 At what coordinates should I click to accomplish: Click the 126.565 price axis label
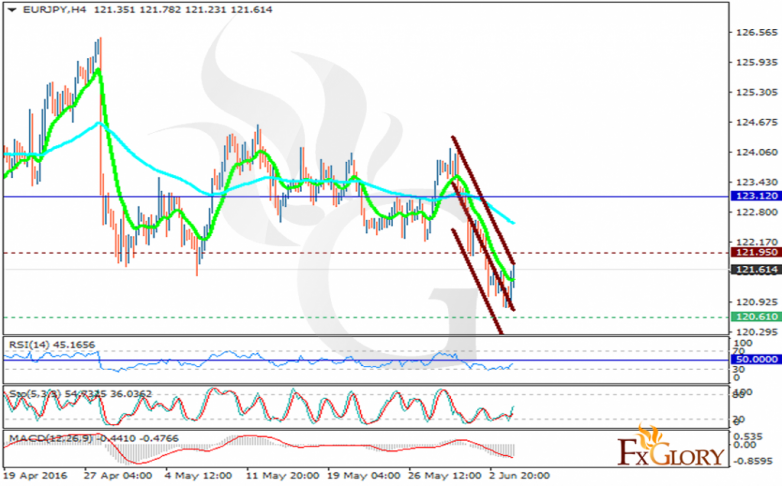757,32
